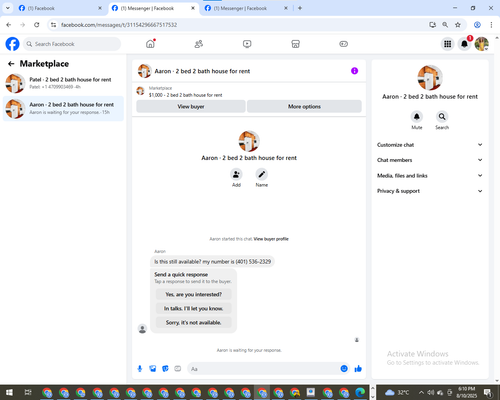Open the notifications bell icon
This screenshot has width=500, height=400.
click(x=464, y=44)
